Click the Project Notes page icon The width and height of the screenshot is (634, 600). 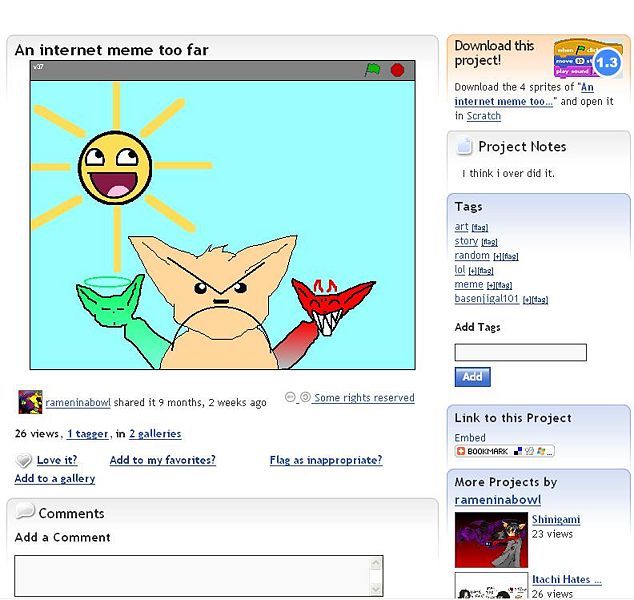click(464, 147)
